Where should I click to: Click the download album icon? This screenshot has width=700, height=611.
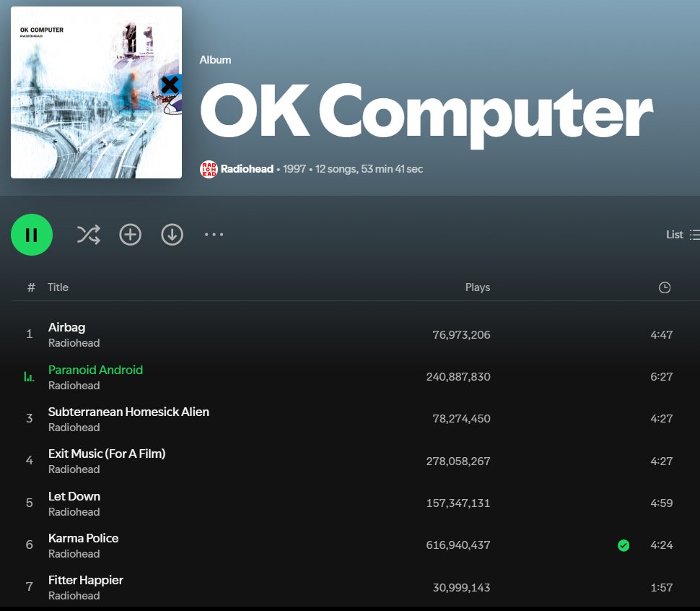point(172,234)
